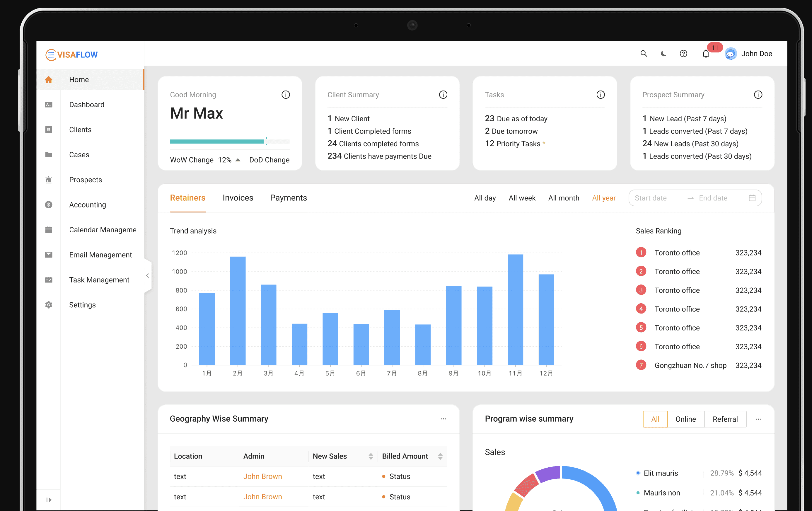The height and width of the screenshot is (511, 812).
Task: Open the notifications bell icon
Action: pos(705,54)
